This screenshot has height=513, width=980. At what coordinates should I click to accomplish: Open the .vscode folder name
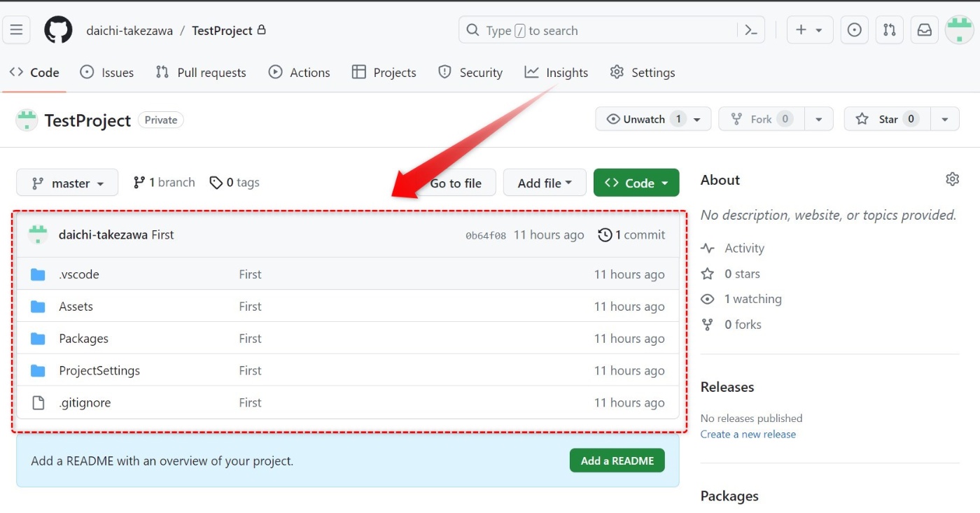(x=79, y=274)
